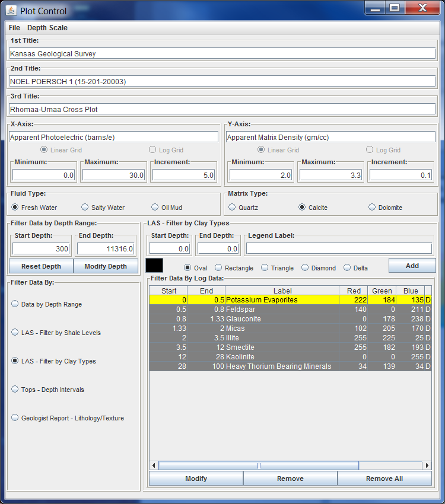The image size is (445, 504).
Task: Choose Geologist Report - Lithology/Texture filter
Action: click(x=68, y=418)
